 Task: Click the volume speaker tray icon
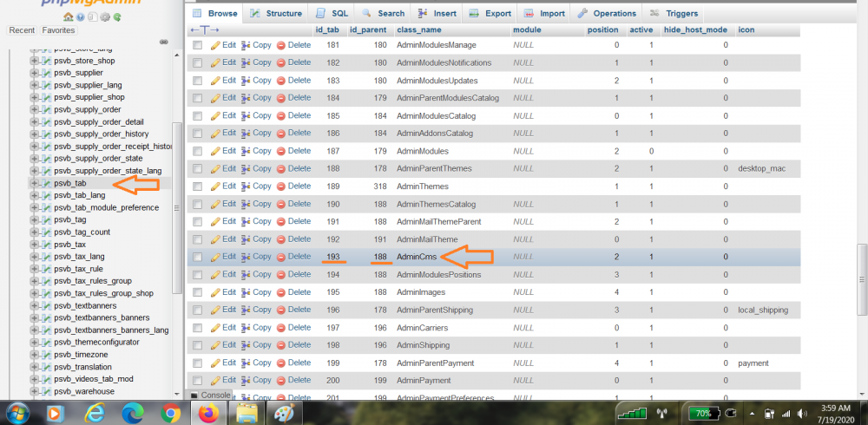point(802,414)
